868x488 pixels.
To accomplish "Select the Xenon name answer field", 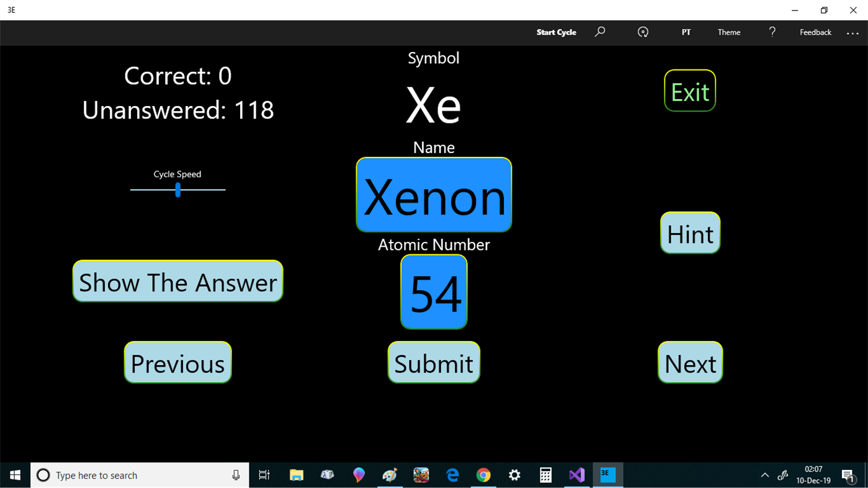I will coord(434,194).
